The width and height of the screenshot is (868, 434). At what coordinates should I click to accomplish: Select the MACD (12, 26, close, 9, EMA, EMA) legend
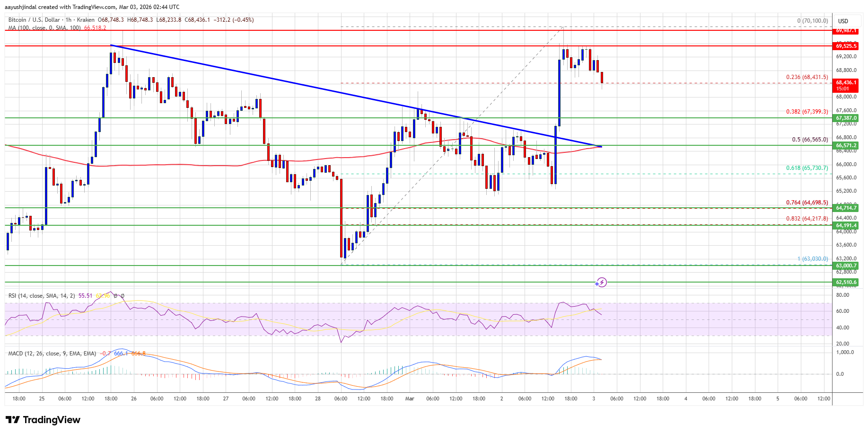[x=52, y=354]
